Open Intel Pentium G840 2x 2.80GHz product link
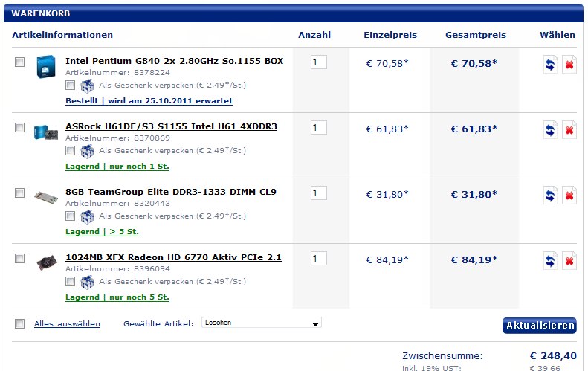588x371 pixels. pos(175,61)
